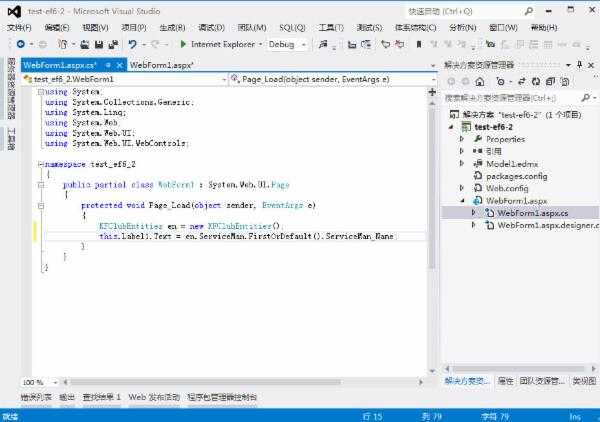600x422 pixels.
Task: Expand the 引用 references node
Action: point(462,151)
